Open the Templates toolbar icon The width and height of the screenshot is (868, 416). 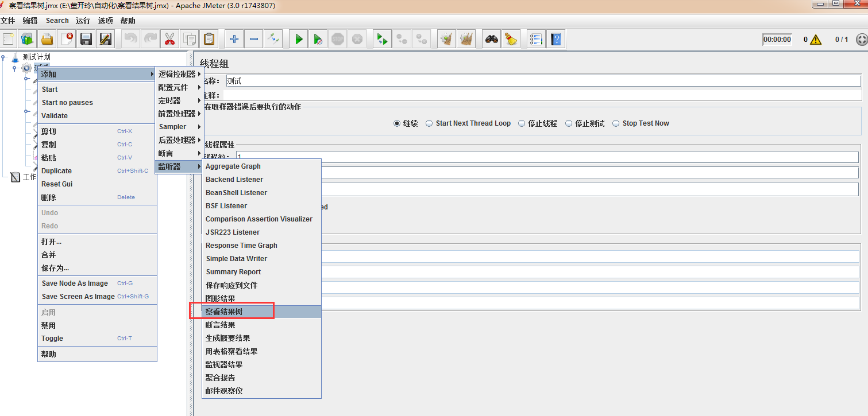pos(28,39)
